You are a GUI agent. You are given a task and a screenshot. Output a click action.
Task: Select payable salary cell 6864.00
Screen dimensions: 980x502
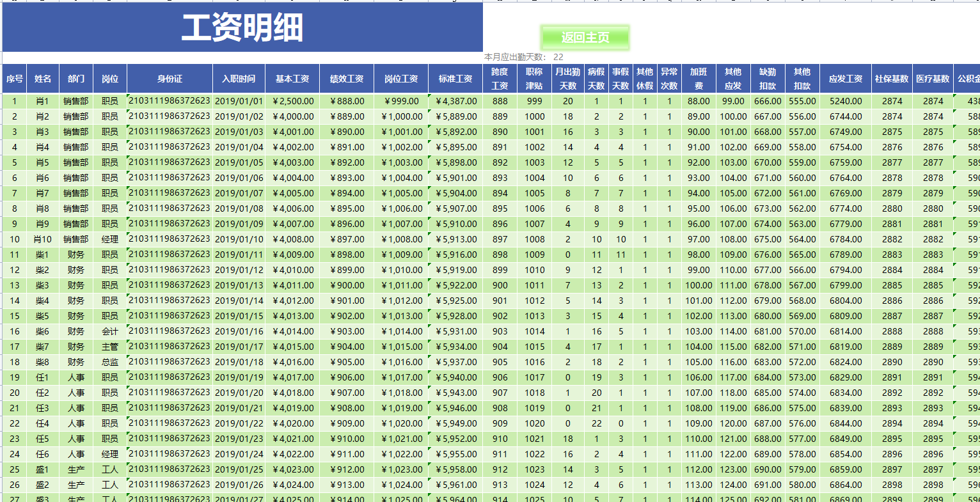click(846, 485)
